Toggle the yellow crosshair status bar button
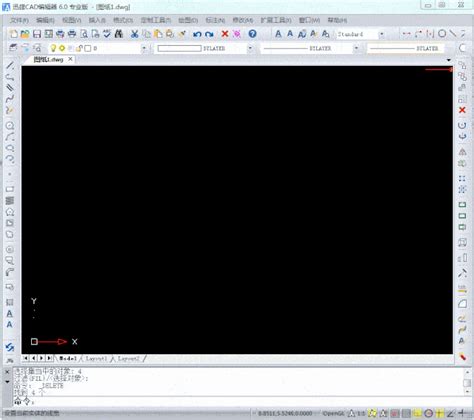The width and height of the screenshot is (474, 420). [x=440, y=414]
